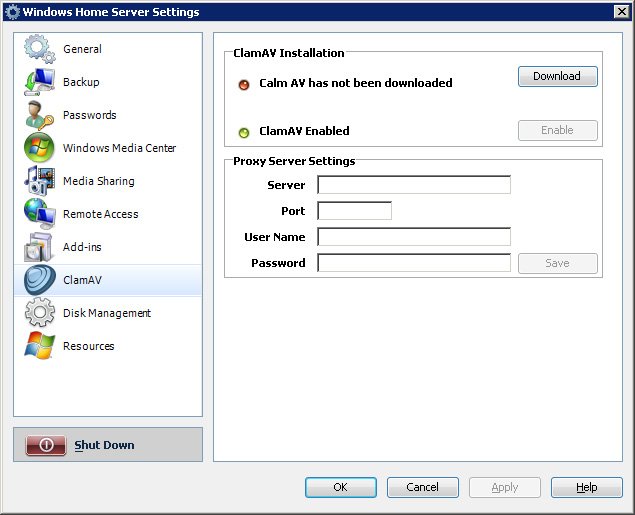This screenshot has height=515, width=635.
Task: Click the ClamAV shell icon
Action: pos(39,280)
